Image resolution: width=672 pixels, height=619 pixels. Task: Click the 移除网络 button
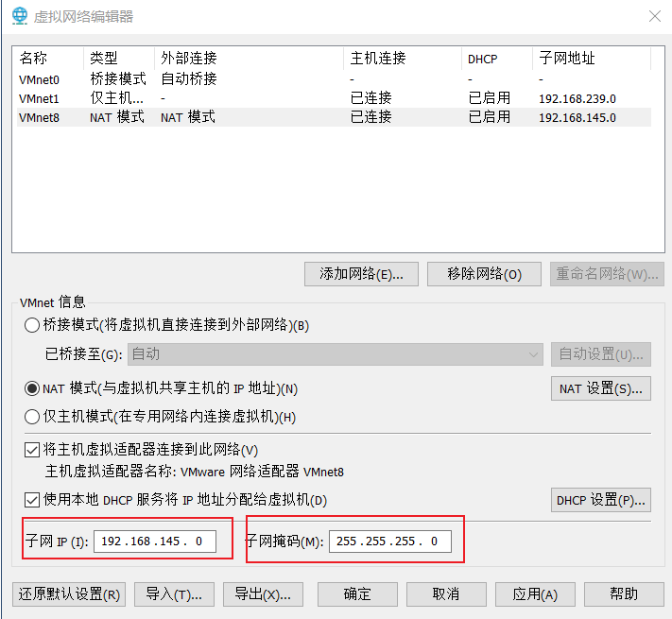coord(486,274)
